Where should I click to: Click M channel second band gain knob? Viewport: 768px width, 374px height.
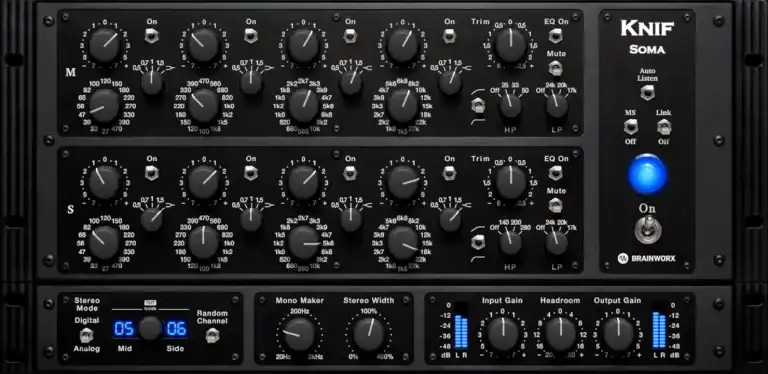pos(204,45)
